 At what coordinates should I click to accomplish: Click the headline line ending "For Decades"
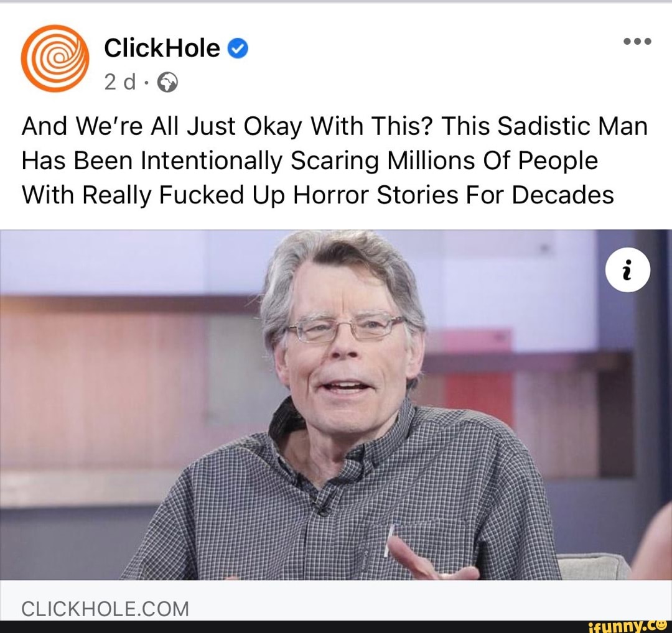317,195
